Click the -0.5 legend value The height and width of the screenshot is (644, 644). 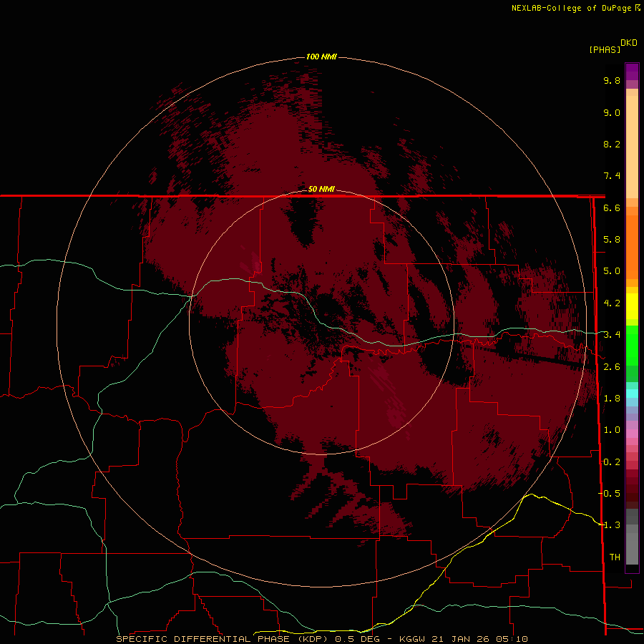(x=610, y=494)
